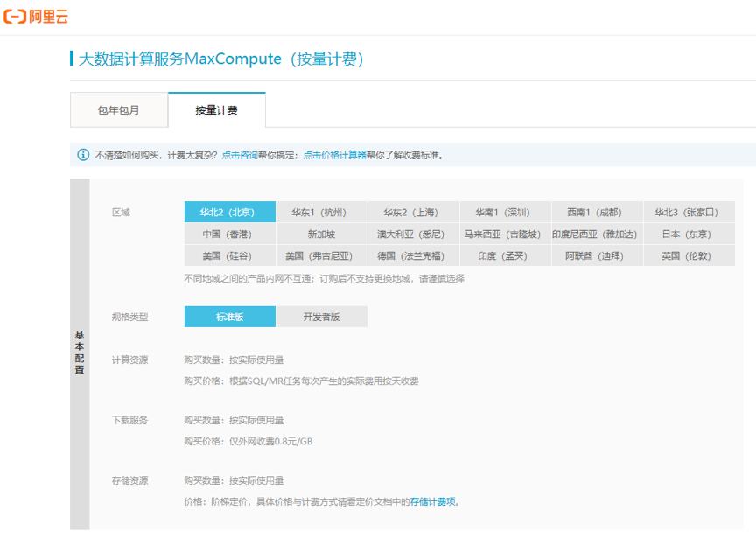The image size is (756, 539).
Task: Pick region 英国（伦敦）
Action: point(689,255)
